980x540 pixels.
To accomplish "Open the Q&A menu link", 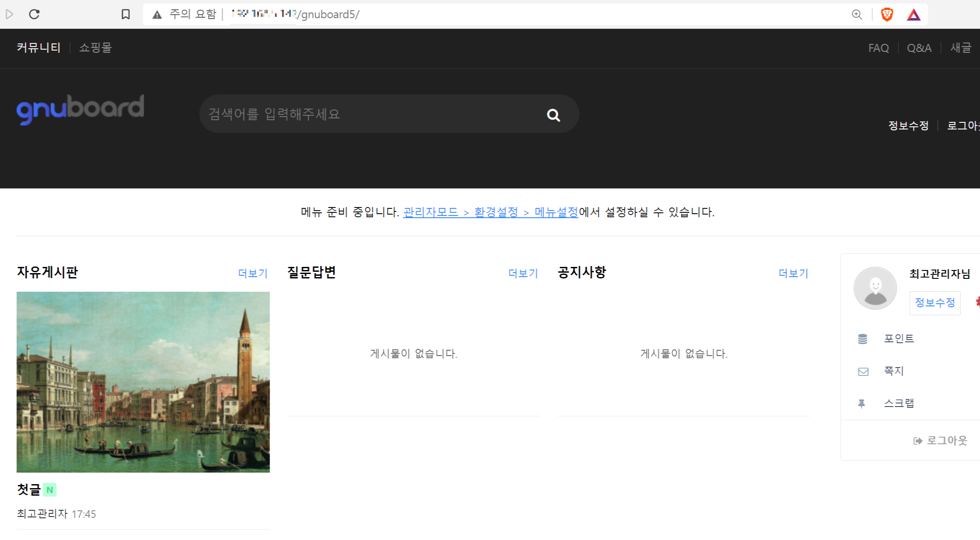I will coord(919,48).
